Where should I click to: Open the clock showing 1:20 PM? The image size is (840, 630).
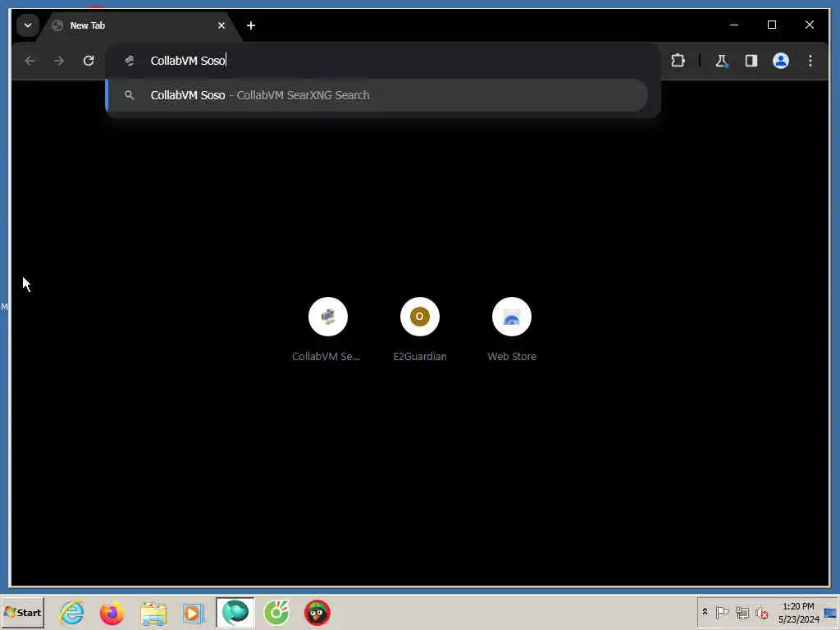pos(798,613)
